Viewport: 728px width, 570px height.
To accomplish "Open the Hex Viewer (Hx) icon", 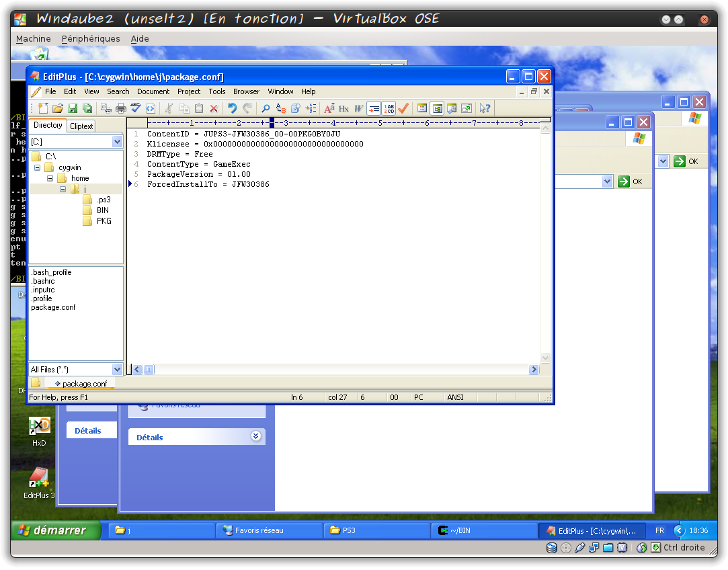I will coord(344,109).
